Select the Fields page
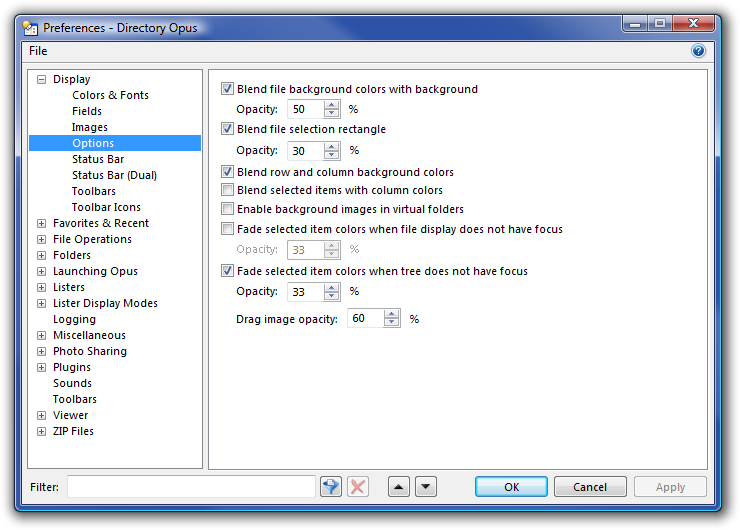 pyautogui.click(x=87, y=111)
